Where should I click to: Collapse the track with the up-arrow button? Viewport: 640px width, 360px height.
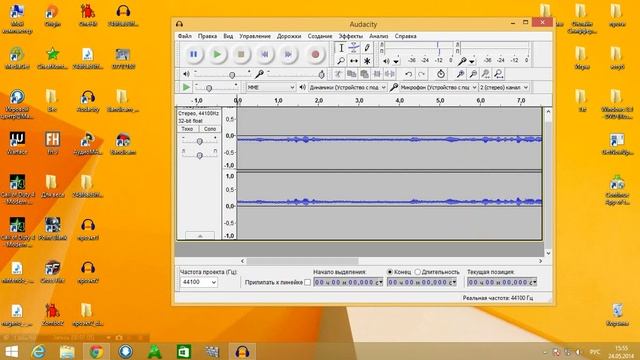pos(200,236)
